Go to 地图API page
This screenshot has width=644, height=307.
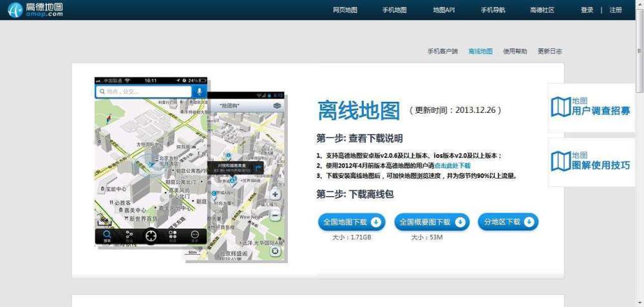pos(444,10)
